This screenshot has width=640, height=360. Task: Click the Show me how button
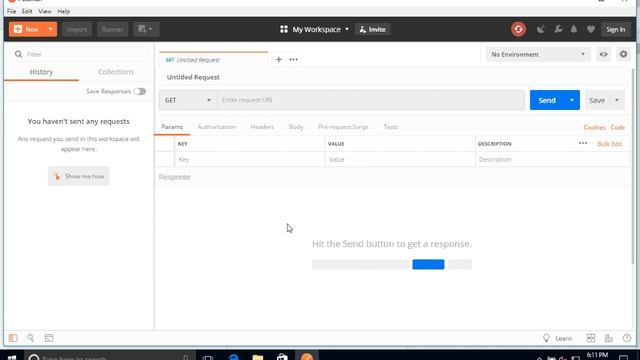click(x=79, y=176)
